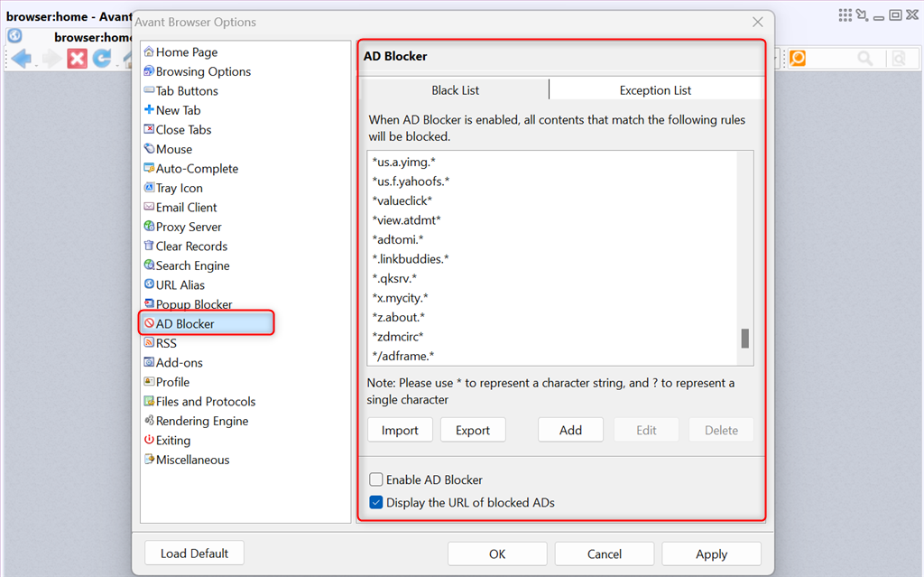Reload the page with the refresh icon
Screen dimensions: 924x577
click(x=102, y=59)
